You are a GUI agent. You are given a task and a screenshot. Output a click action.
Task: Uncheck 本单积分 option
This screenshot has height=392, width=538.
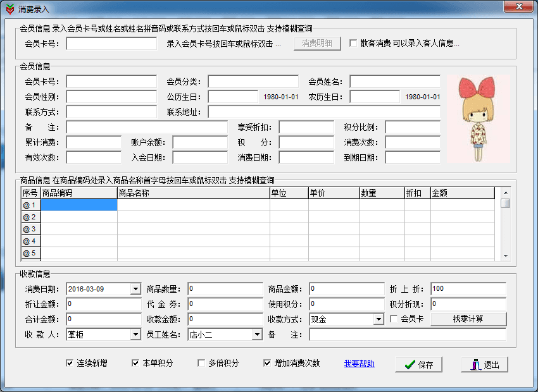click(x=135, y=363)
